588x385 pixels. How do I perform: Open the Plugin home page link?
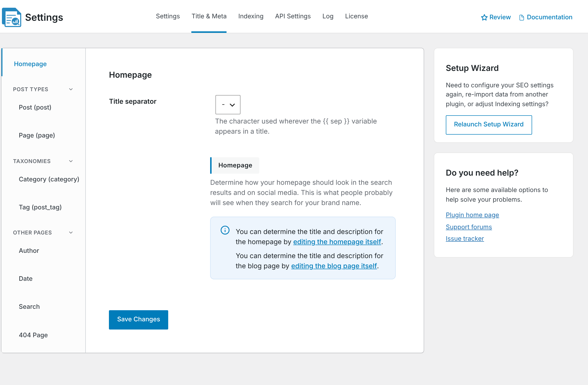(x=472, y=215)
